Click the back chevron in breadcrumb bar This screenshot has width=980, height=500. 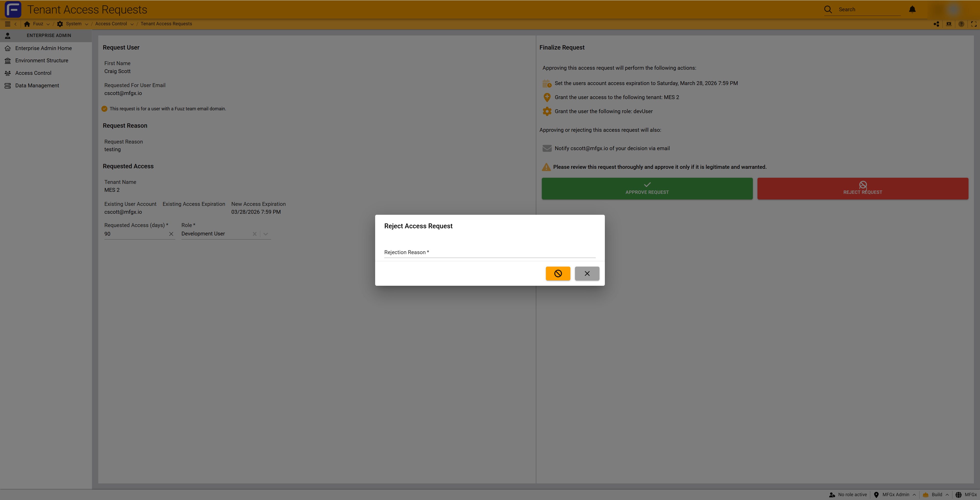(x=16, y=24)
